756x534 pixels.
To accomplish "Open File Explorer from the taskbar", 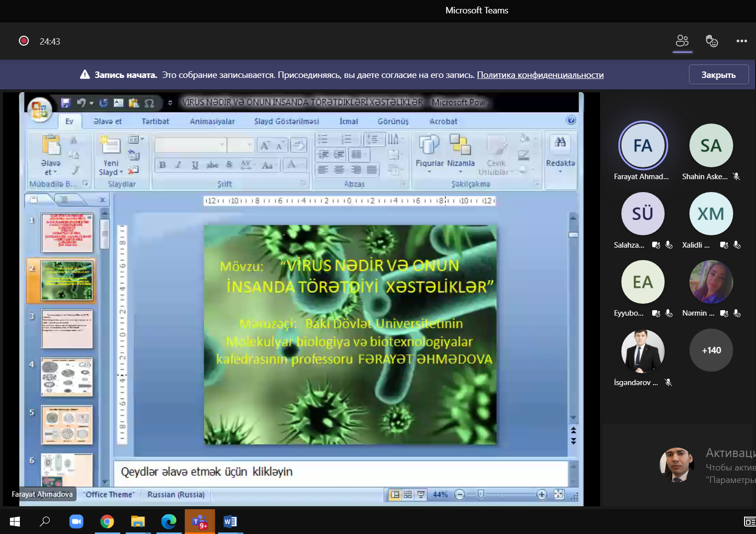I will point(138,522).
